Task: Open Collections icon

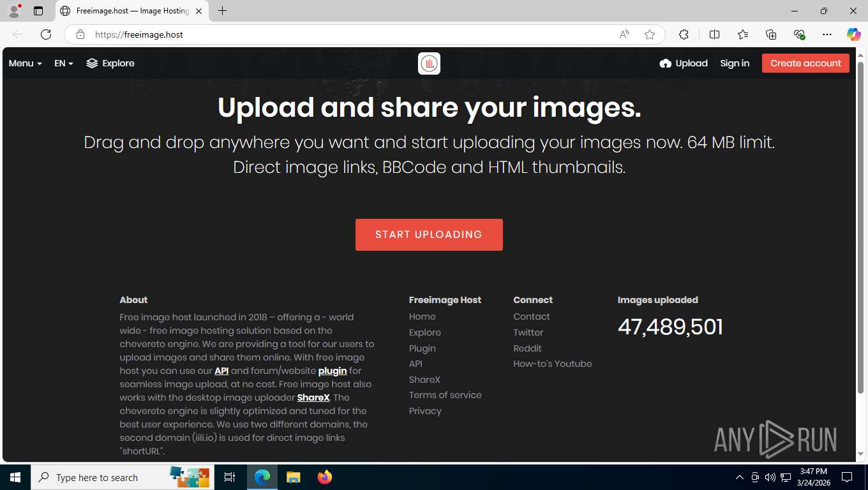Action: [x=771, y=34]
